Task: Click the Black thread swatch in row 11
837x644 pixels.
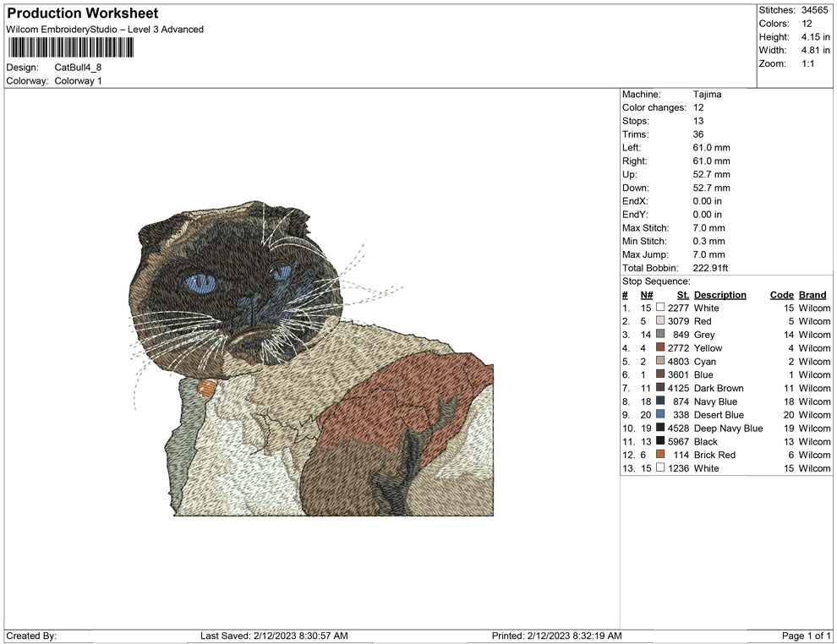Action: tap(660, 441)
